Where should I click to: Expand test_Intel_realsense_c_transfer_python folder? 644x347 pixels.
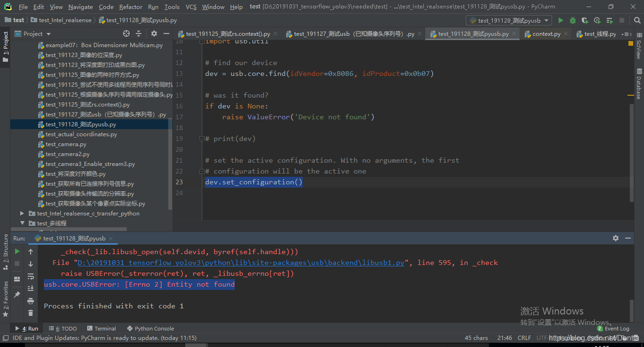click(x=22, y=213)
